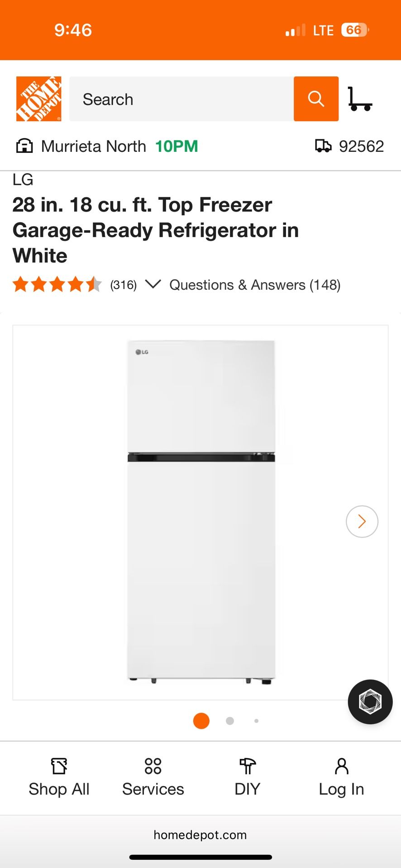Select Murrieta North store link
The width and height of the screenshot is (401, 868).
pyautogui.click(x=94, y=146)
